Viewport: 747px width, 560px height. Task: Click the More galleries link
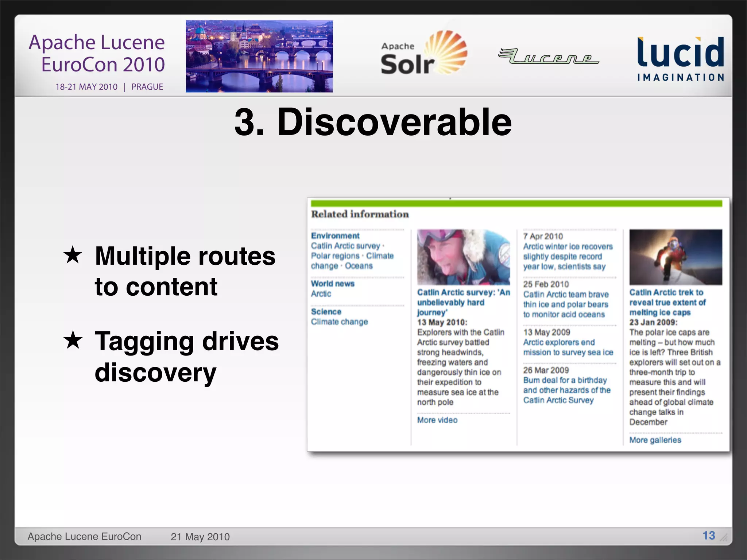pyautogui.click(x=655, y=440)
